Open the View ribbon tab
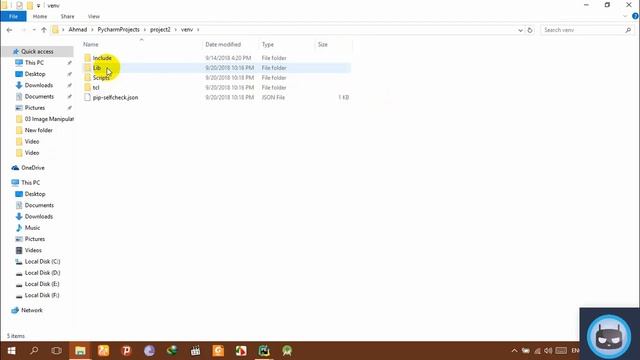Screen dimensions: 640x360 click(x=93, y=16)
